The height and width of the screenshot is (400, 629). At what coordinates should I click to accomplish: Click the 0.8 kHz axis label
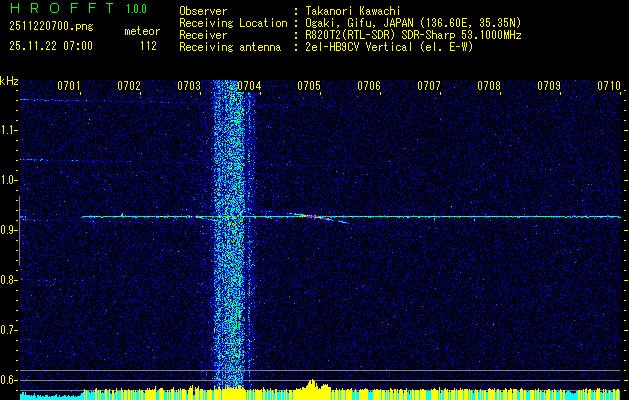click(x=8, y=280)
